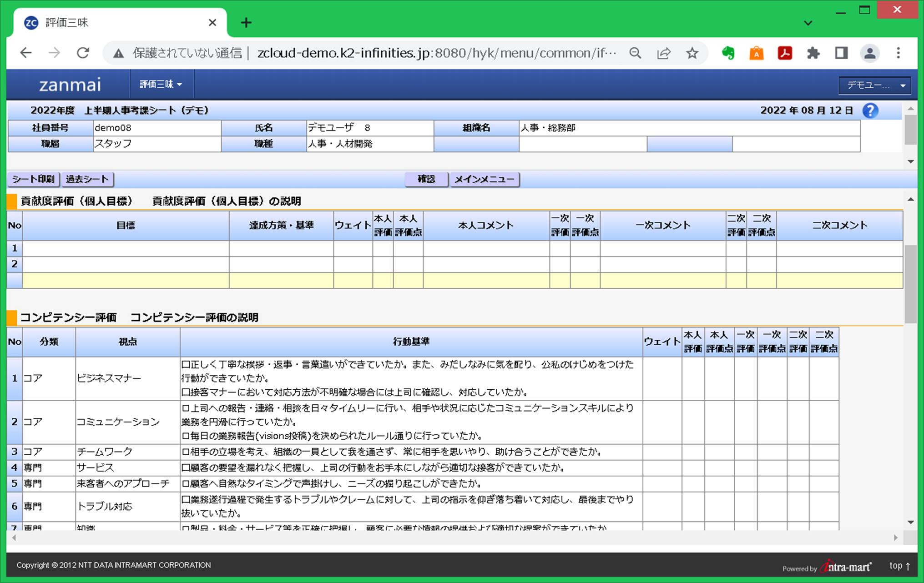Viewport: 924px width, 583px height.
Task: Open the tab search chevron next to tabs
Action: click(808, 23)
